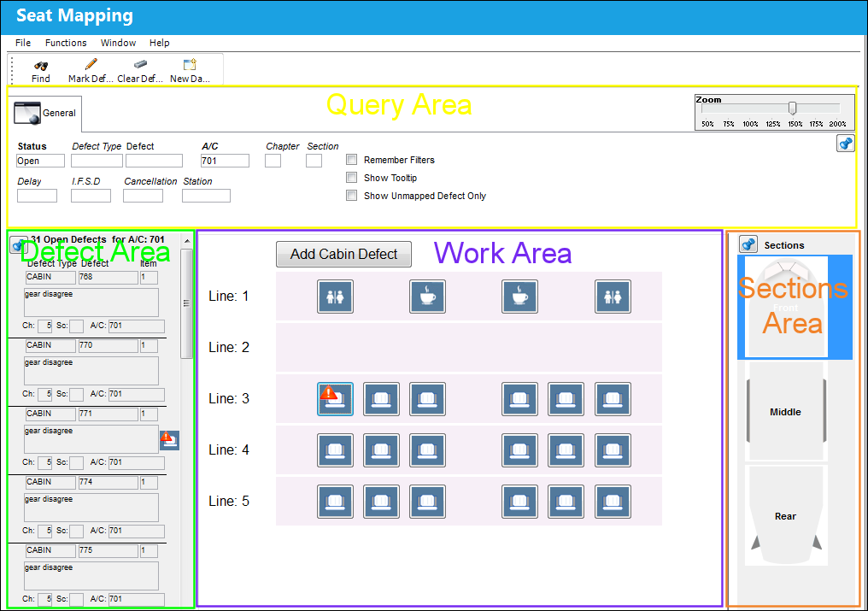The height and width of the screenshot is (611, 868).
Task: Open the File menu
Action: 23,43
